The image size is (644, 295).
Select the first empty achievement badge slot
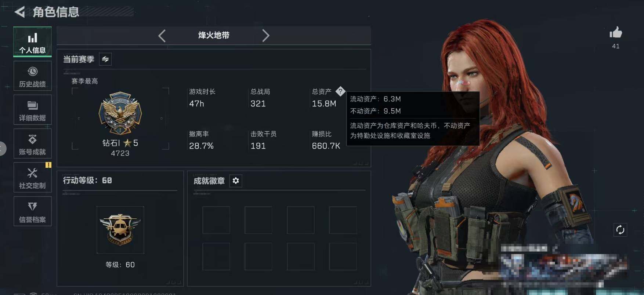coord(216,220)
